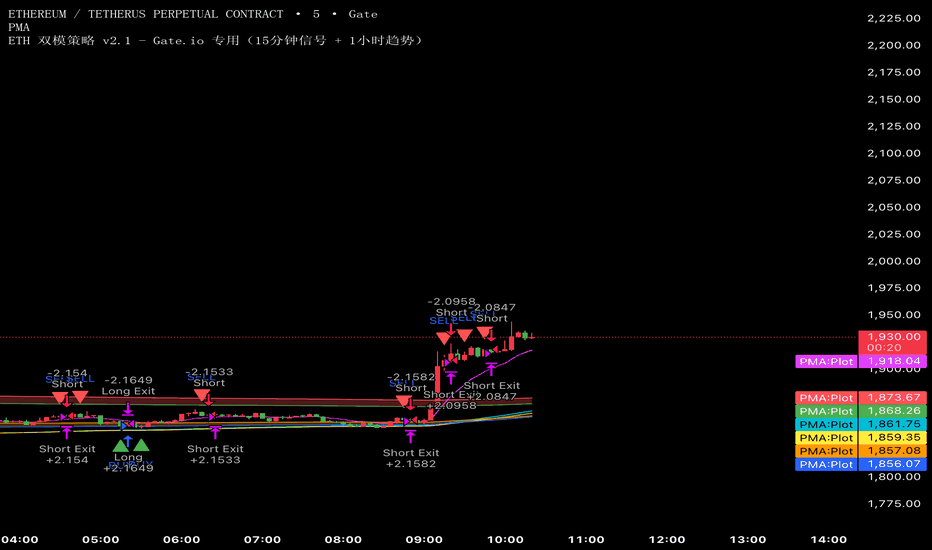Click the Short Exit +2.1533 arrow marker
Screen dimensions: 932x550
(215, 432)
